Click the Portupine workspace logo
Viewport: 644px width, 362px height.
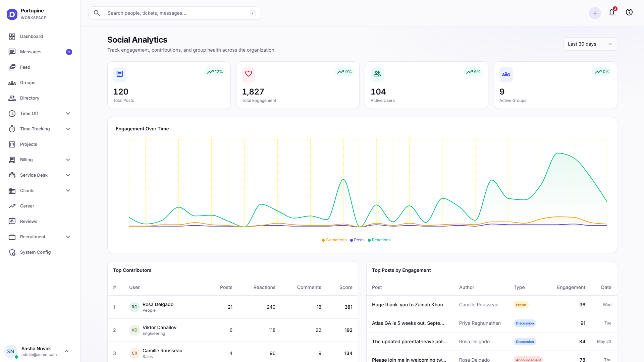point(12,14)
